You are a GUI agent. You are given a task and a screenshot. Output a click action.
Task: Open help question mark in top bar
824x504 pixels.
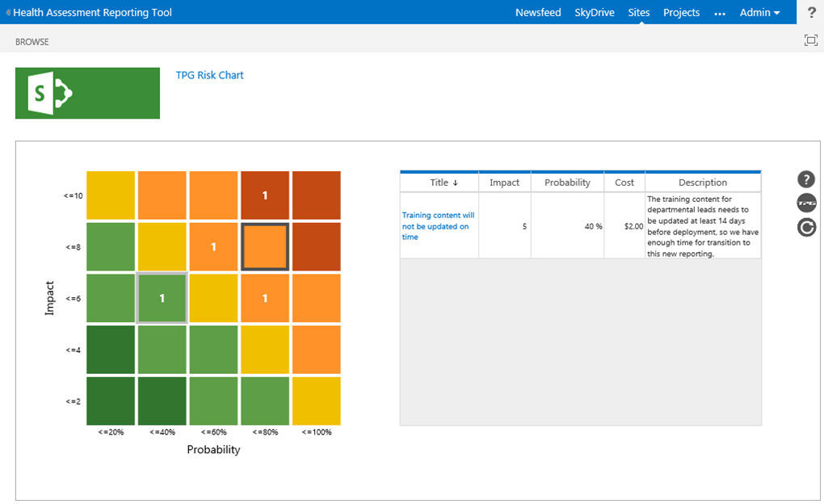pyautogui.click(x=811, y=12)
